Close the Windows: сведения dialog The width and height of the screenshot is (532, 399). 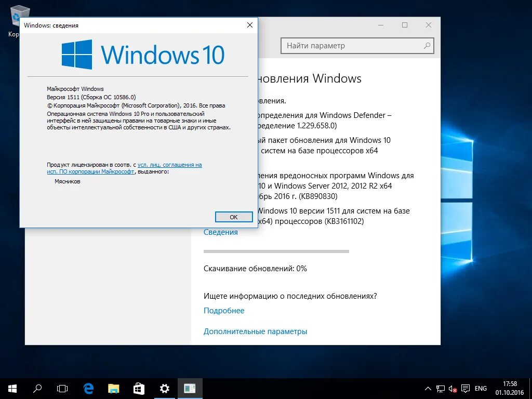(x=250, y=25)
